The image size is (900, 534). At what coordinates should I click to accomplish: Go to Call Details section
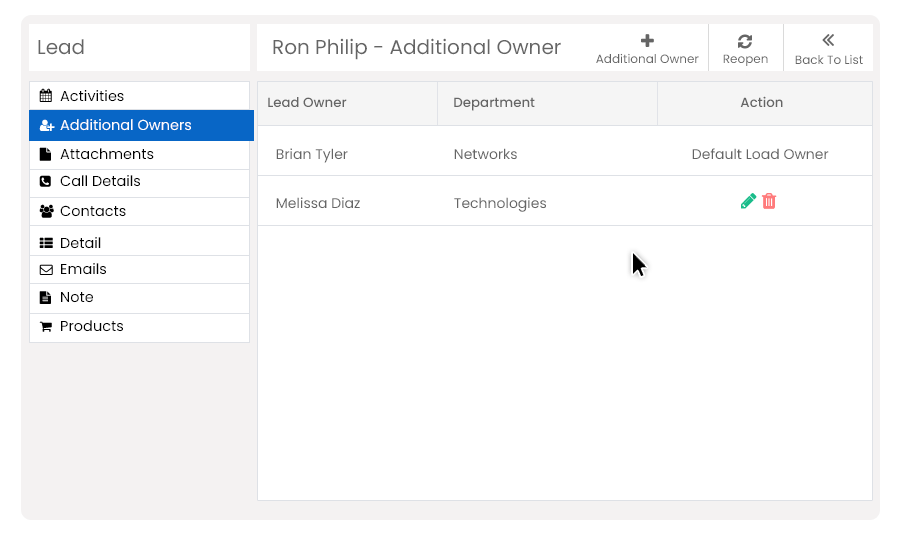(x=139, y=183)
